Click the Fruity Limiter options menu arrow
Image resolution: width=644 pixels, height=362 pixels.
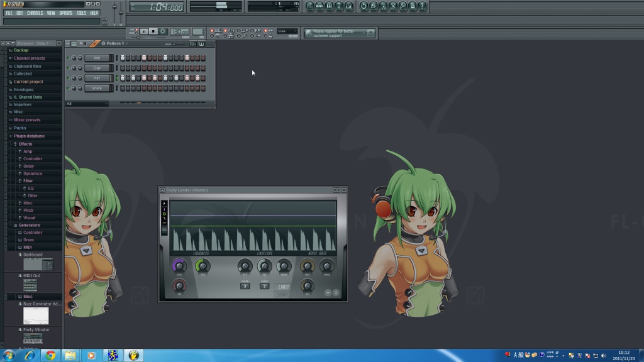pyautogui.click(x=162, y=190)
